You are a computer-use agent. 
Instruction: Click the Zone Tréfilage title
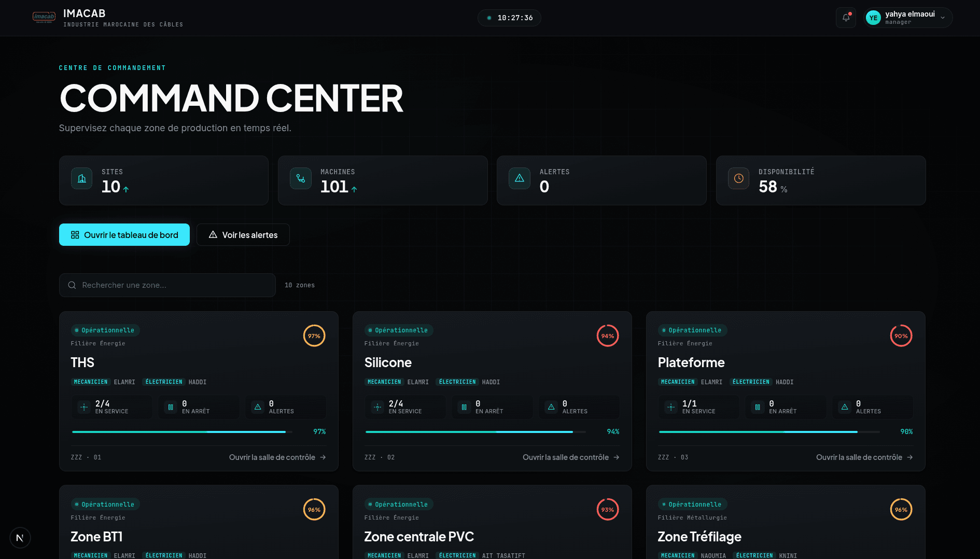(x=699, y=537)
